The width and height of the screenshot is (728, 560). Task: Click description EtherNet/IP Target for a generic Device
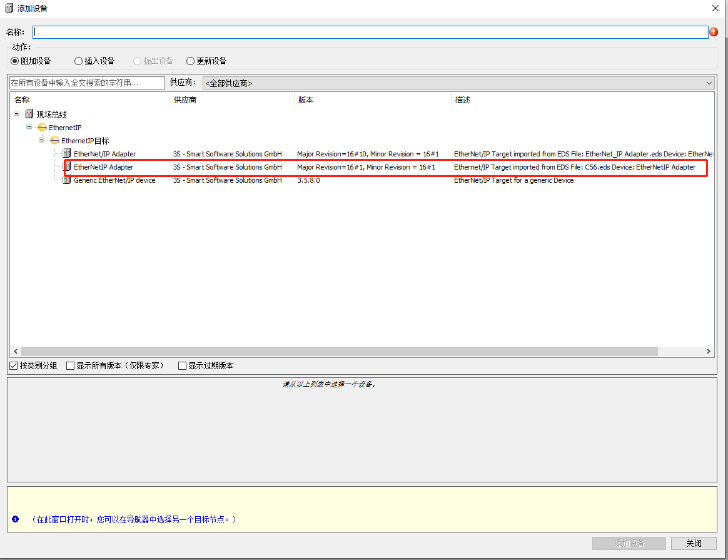pyautogui.click(x=514, y=180)
